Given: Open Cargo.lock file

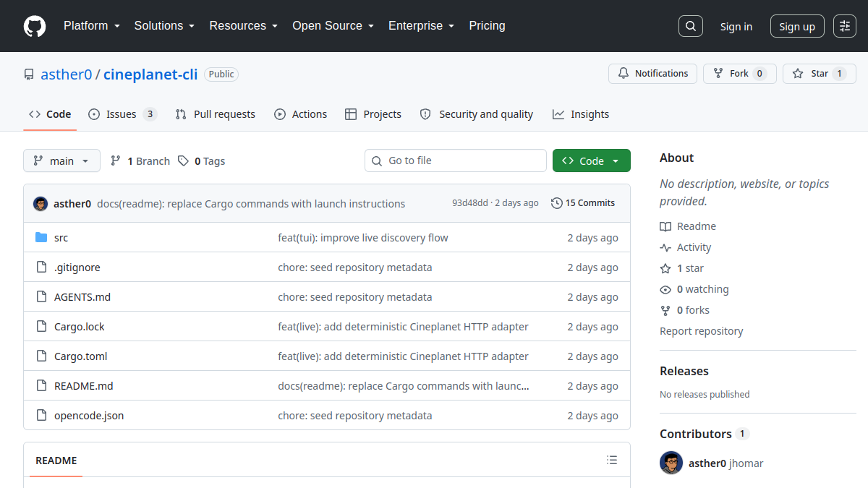Looking at the screenshot, I should coord(80,327).
